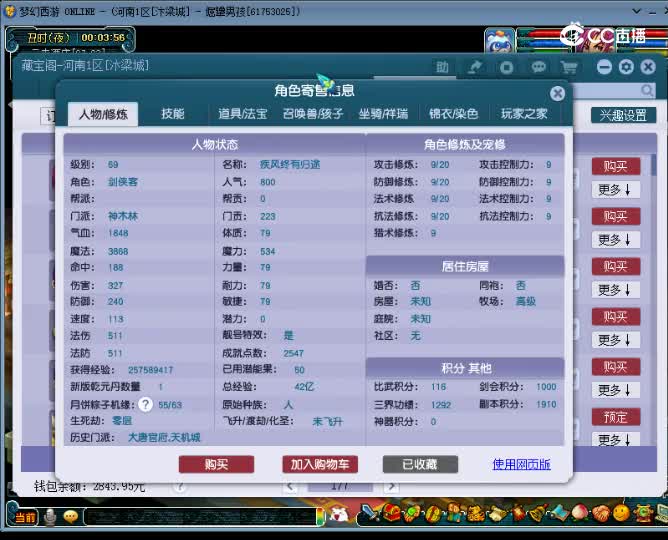Click the green gem icon in the bottom bar
Screen dimensions: 668x540
tap(411, 513)
